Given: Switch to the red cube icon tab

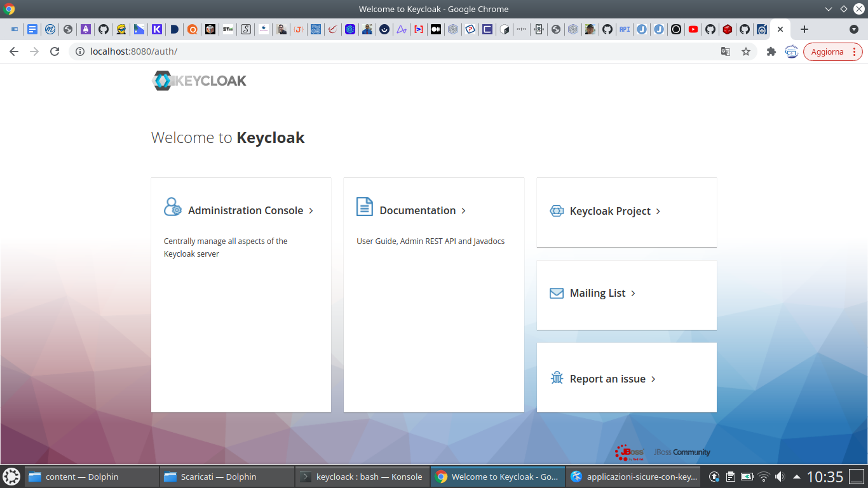Looking at the screenshot, I should click(x=728, y=29).
